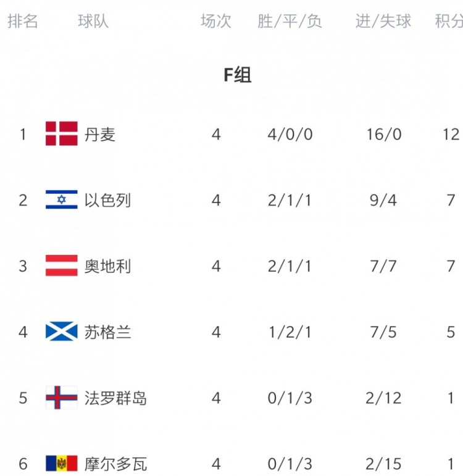Click the F组 group title
463x476 pixels.
pos(238,75)
